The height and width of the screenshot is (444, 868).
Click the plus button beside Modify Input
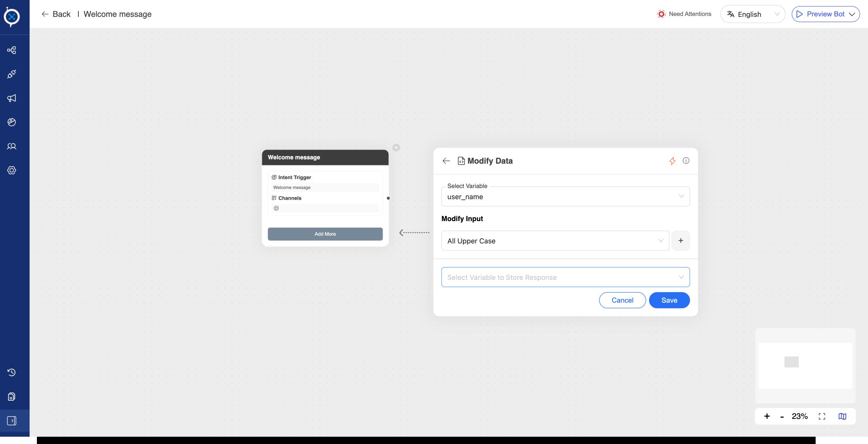click(x=681, y=241)
